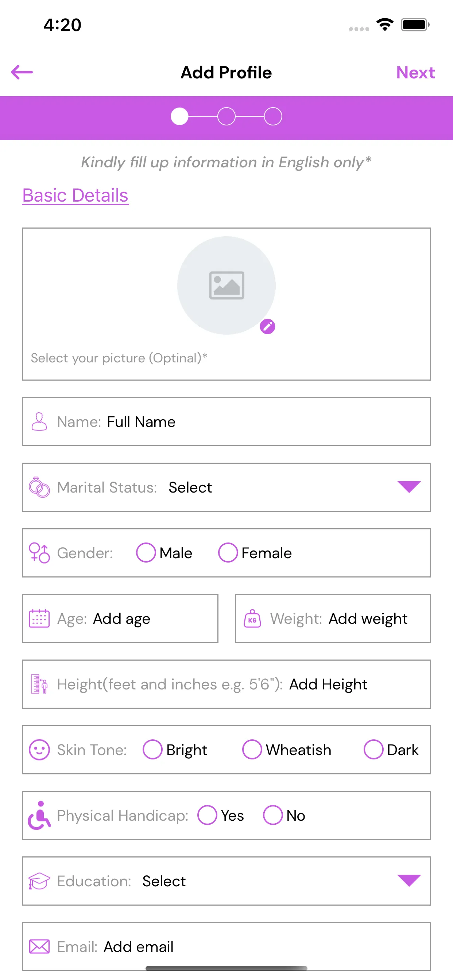Tap the Next button

[415, 73]
